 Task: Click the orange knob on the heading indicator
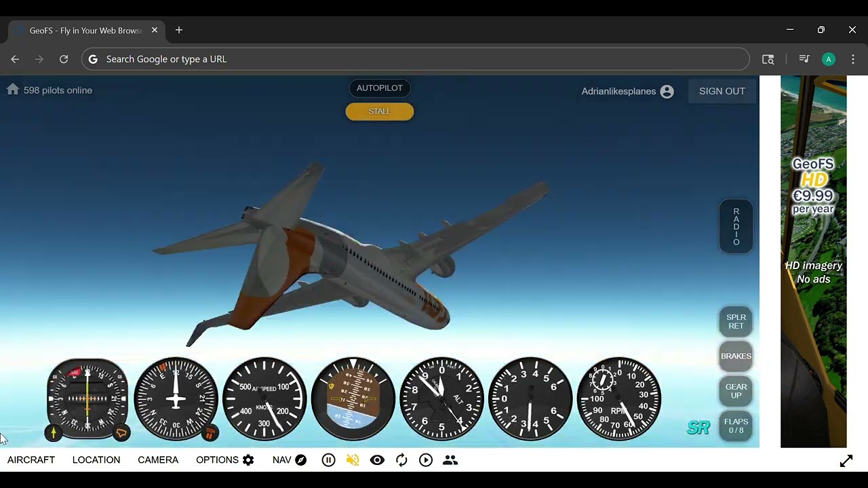coord(210,432)
